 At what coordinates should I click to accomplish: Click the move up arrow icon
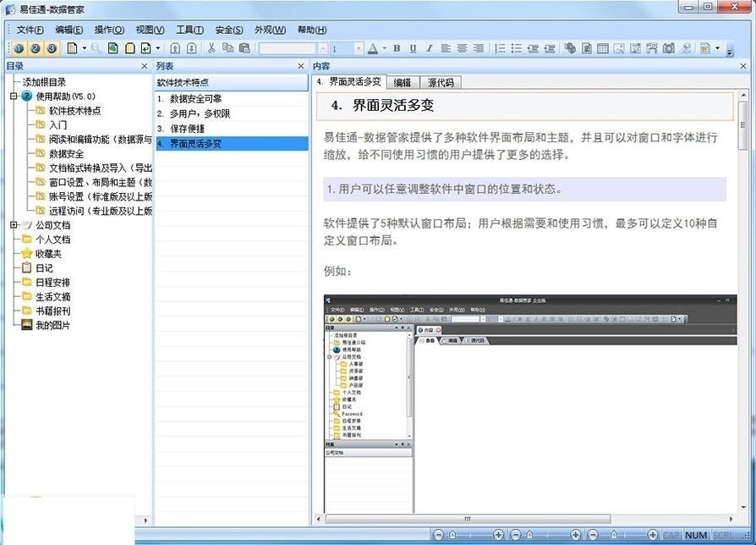(x=175, y=48)
